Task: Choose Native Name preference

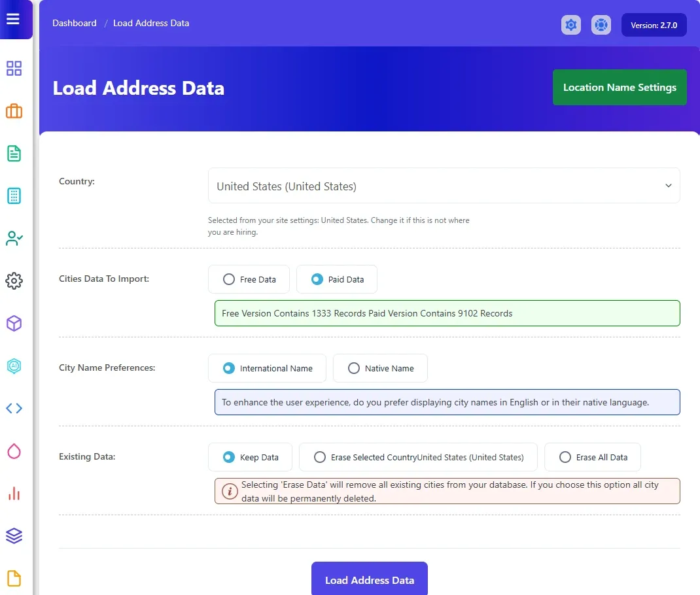Action: click(x=380, y=368)
